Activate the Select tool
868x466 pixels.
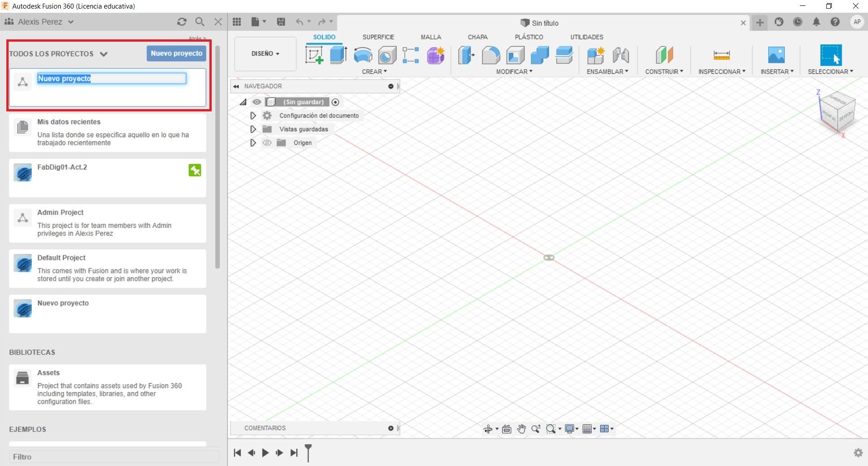click(831, 55)
